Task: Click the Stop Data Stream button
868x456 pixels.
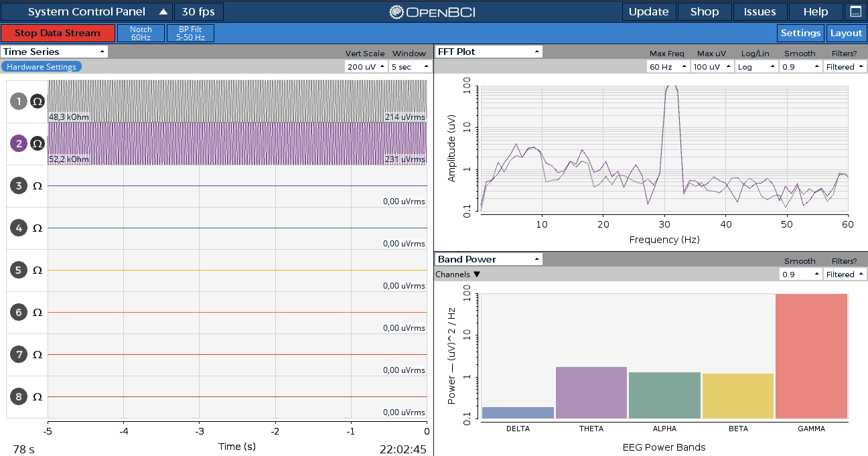Action: (58, 33)
